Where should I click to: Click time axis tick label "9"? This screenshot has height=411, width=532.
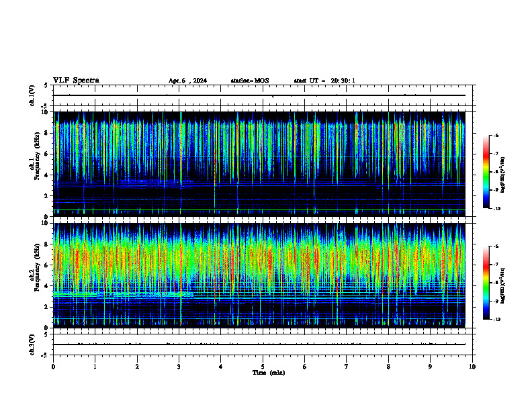coord(430,367)
